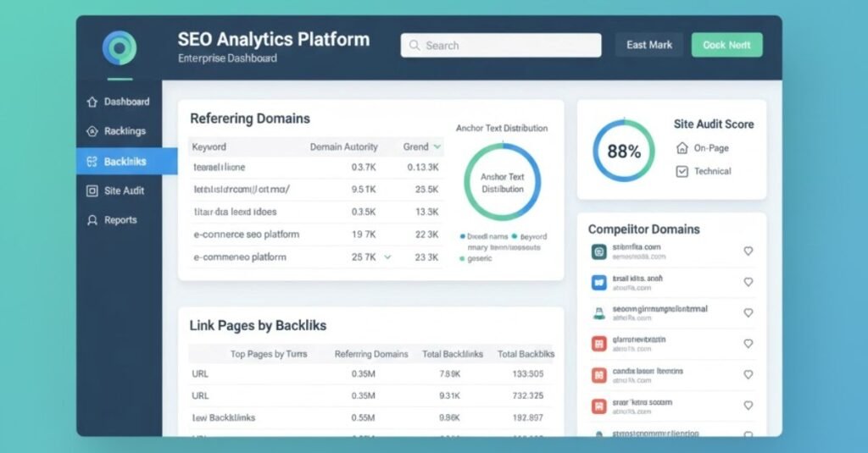Click the Reports person icon in sidebar

92,220
